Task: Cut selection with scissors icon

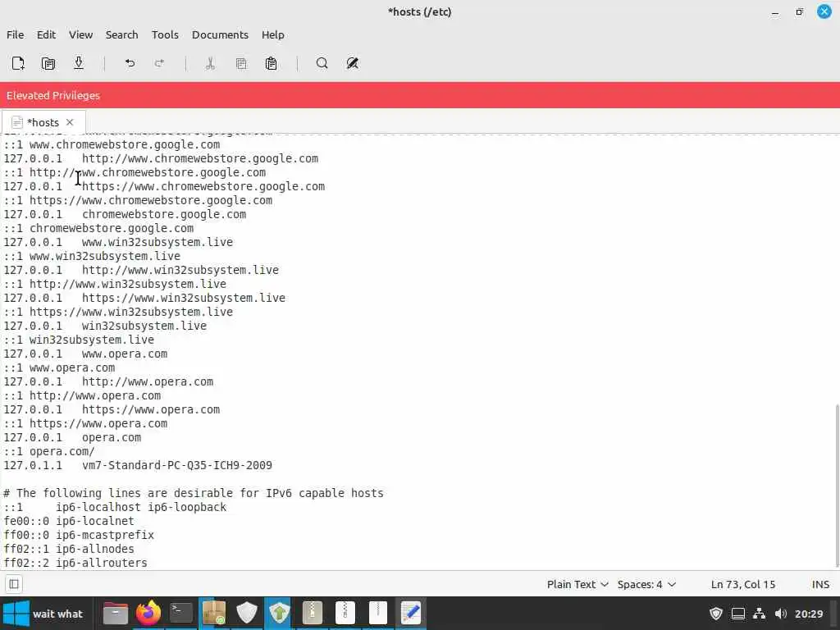Action: coord(210,63)
